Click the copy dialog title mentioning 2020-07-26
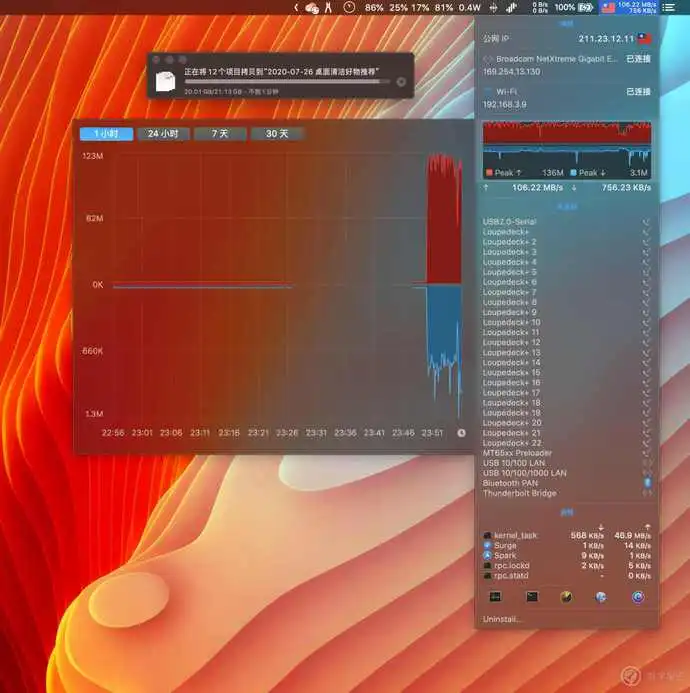 pyautogui.click(x=282, y=72)
